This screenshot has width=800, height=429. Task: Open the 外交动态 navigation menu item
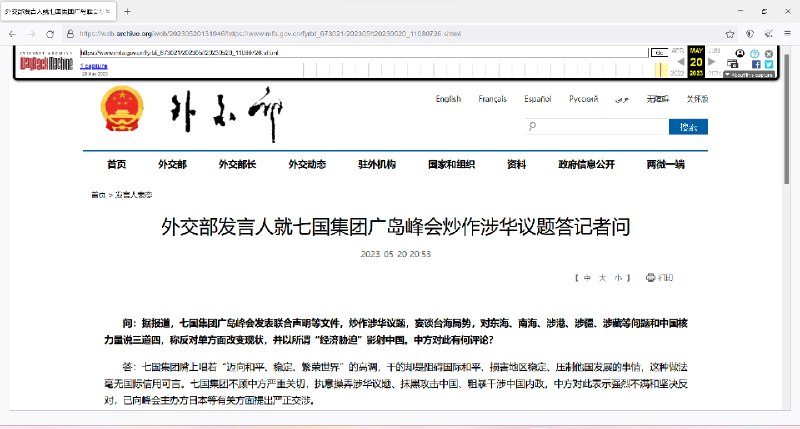[x=307, y=164]
